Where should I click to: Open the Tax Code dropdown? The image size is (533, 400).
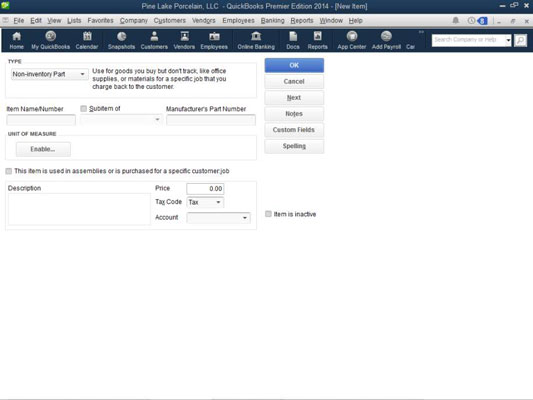pos(205,202)
